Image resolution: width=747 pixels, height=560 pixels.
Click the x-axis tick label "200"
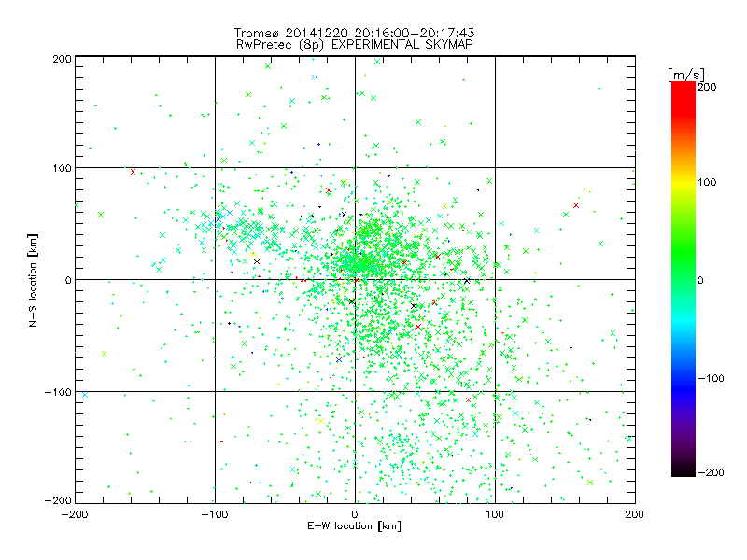pyautogui.click(x=635, y=514)
